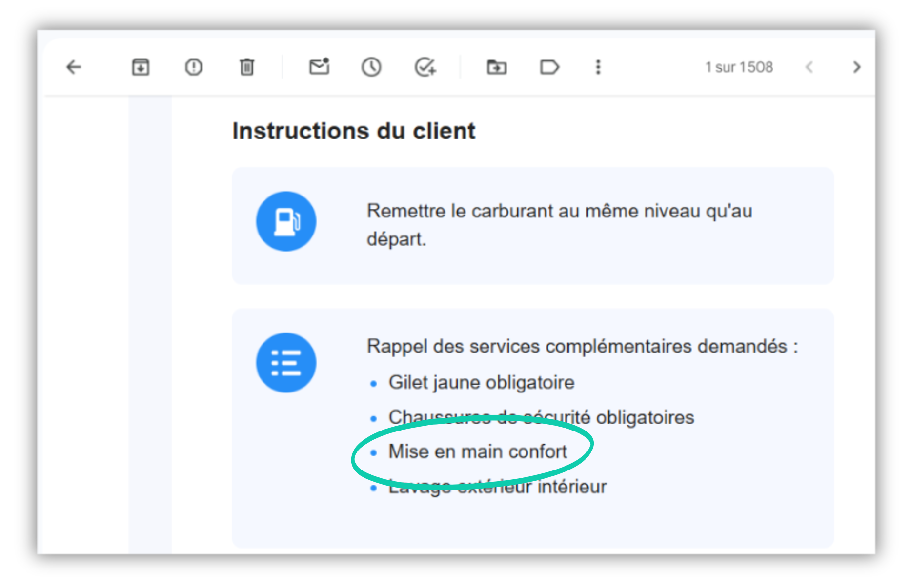The width and height of the screenshot is (910, 588).
Task: Go to the newer email with the left chevron
Action: coord(809,67)
